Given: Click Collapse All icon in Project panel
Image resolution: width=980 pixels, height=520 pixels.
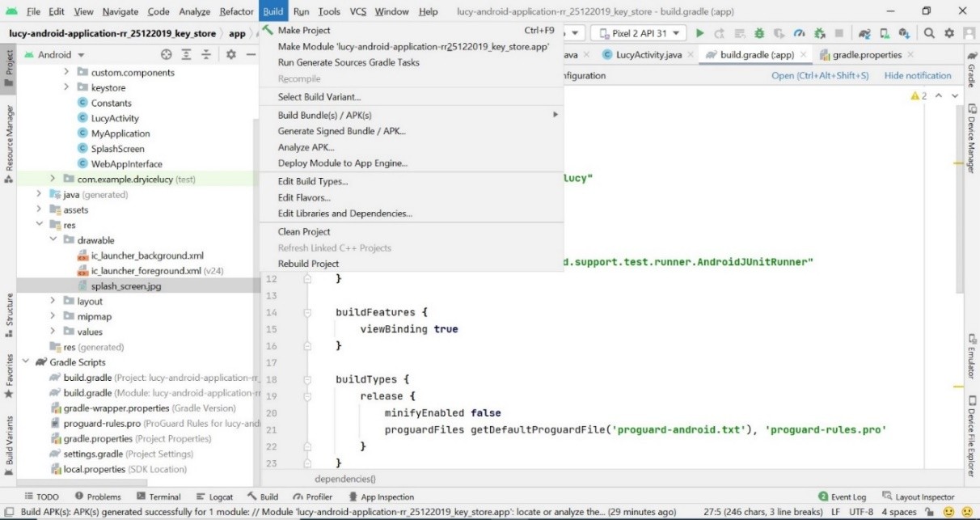Looking at the screenshot, I should (x=205, y=55).
